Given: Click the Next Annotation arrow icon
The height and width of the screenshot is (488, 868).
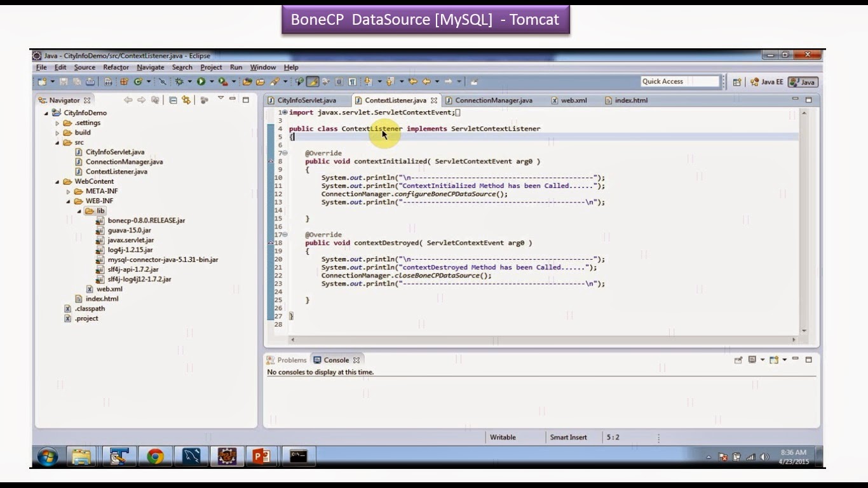Looking at the screenshot, I should (x=368, y=81).
